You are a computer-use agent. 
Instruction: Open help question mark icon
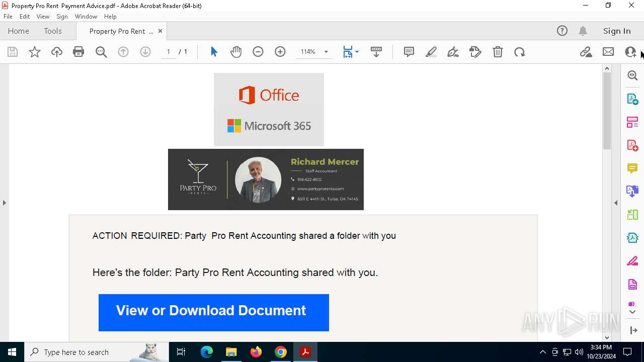(562, 31)
